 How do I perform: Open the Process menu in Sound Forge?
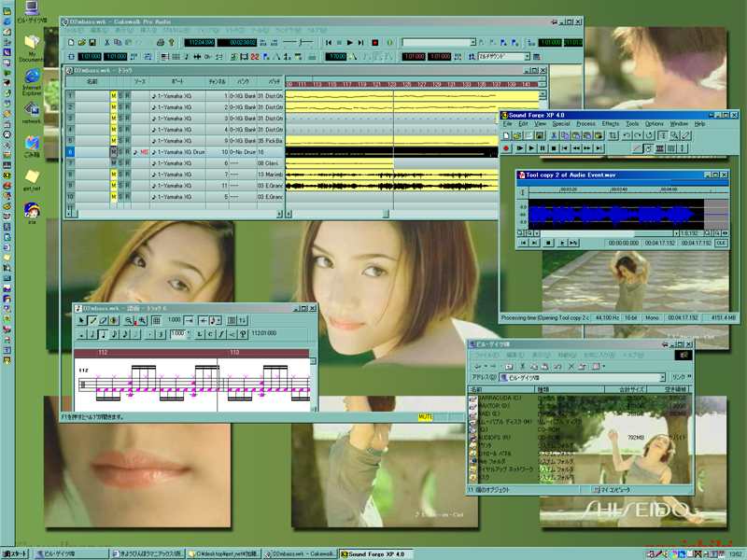586,124
